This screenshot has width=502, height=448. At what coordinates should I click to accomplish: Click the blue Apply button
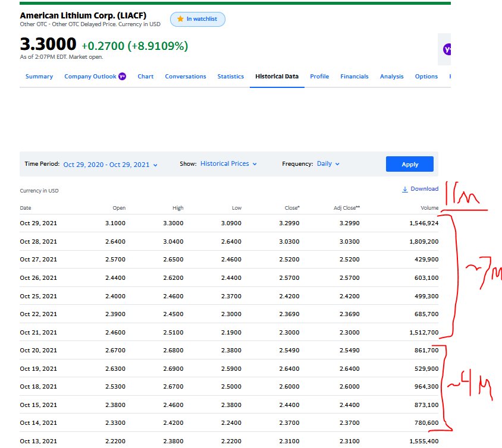(410, 164)
